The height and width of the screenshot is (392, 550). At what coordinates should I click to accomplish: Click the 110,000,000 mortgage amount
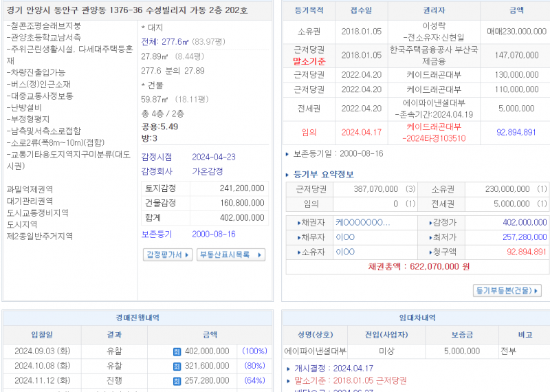pos(516,90)
